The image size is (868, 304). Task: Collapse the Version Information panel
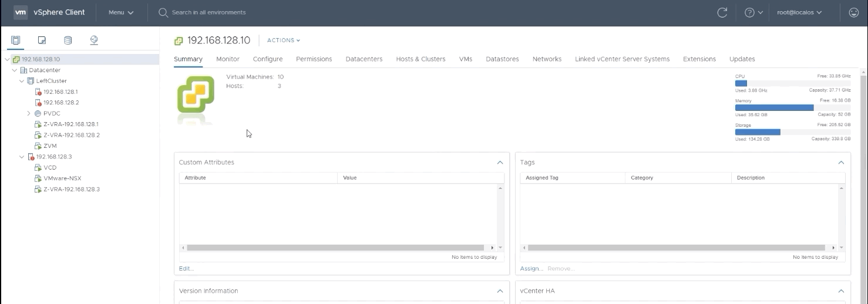[x=500, y=291]
